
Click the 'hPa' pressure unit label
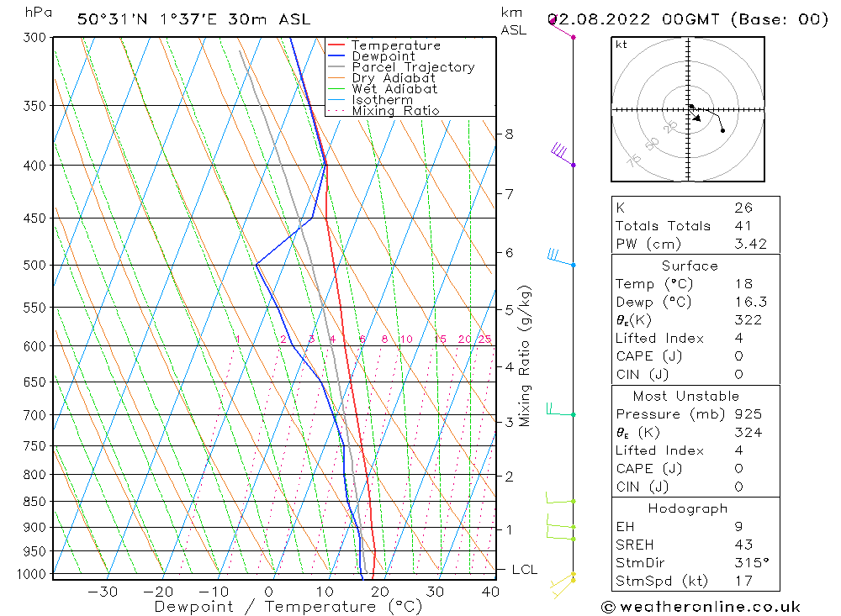point(39,13)
